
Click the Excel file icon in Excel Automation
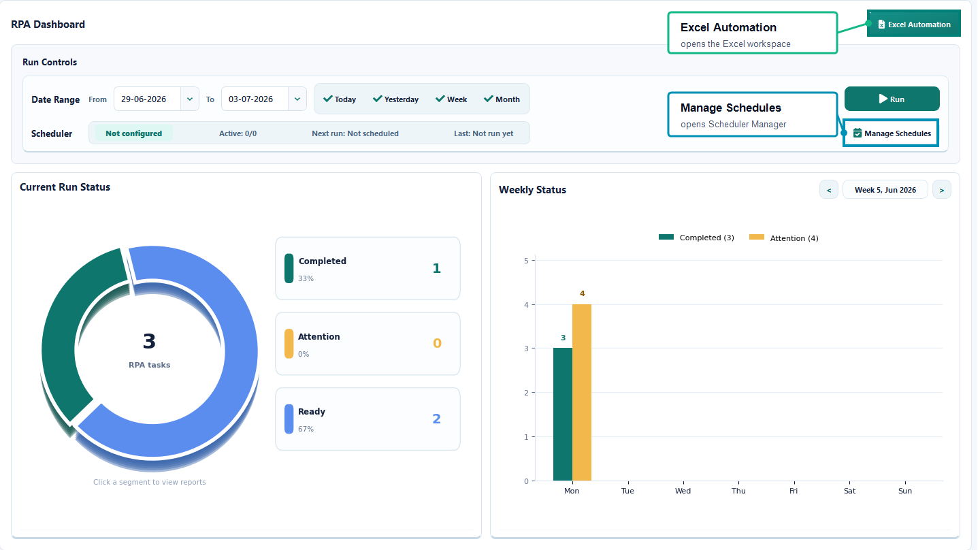(x=881, y=25)
